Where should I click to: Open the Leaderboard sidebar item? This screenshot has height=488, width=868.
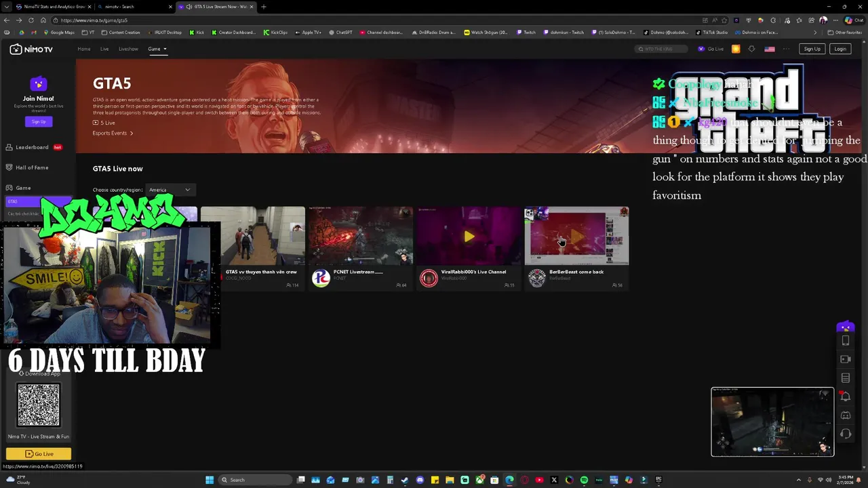(x=34, y=147)
